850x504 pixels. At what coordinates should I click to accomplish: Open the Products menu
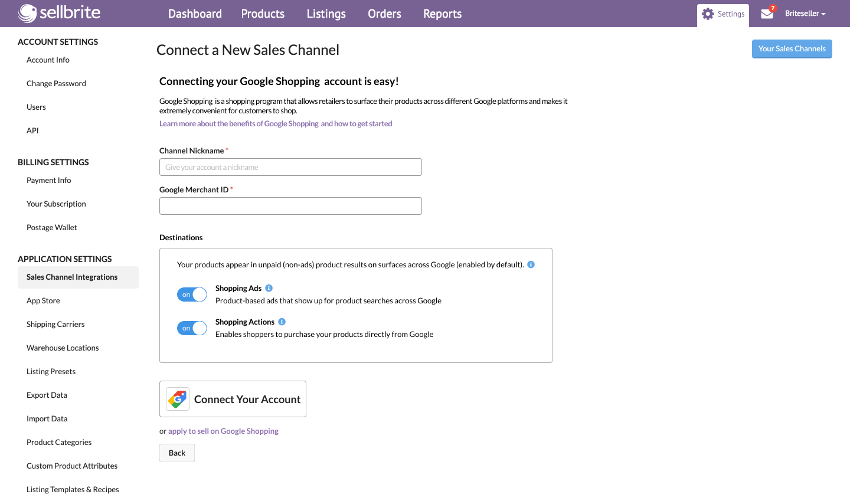point(263,14)
